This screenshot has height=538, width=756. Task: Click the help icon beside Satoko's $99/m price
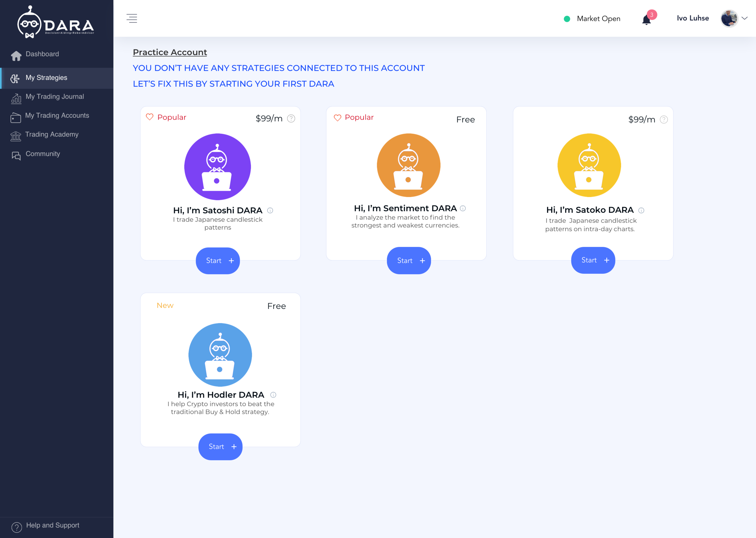pos(664,120)
